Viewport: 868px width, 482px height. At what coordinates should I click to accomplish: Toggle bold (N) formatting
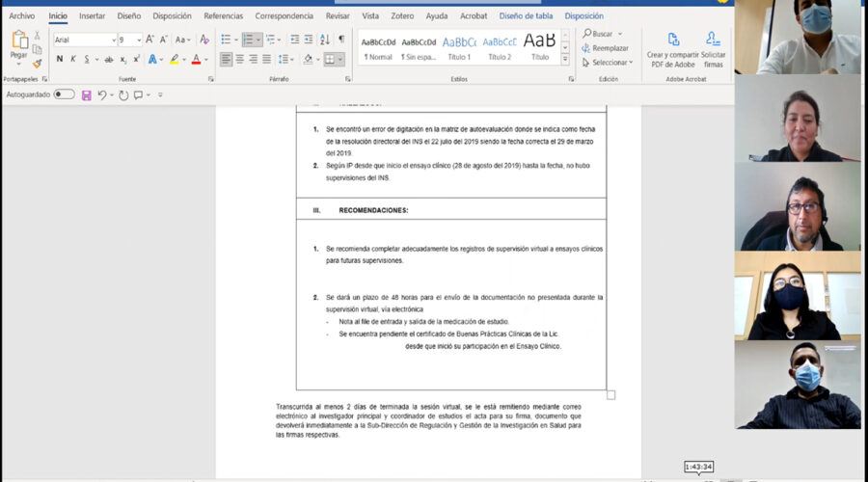pyautogui.click(x=60, y=59)
